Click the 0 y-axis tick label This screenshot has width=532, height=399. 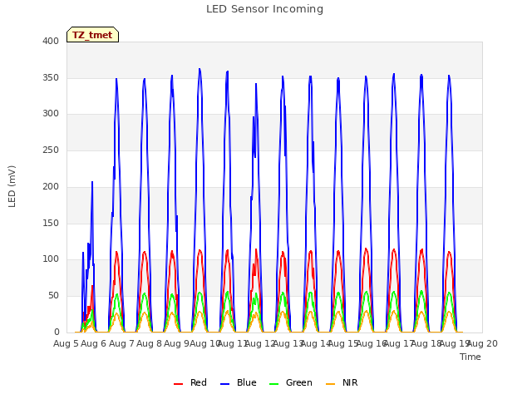pyautogui.click(x=57, y=332)
